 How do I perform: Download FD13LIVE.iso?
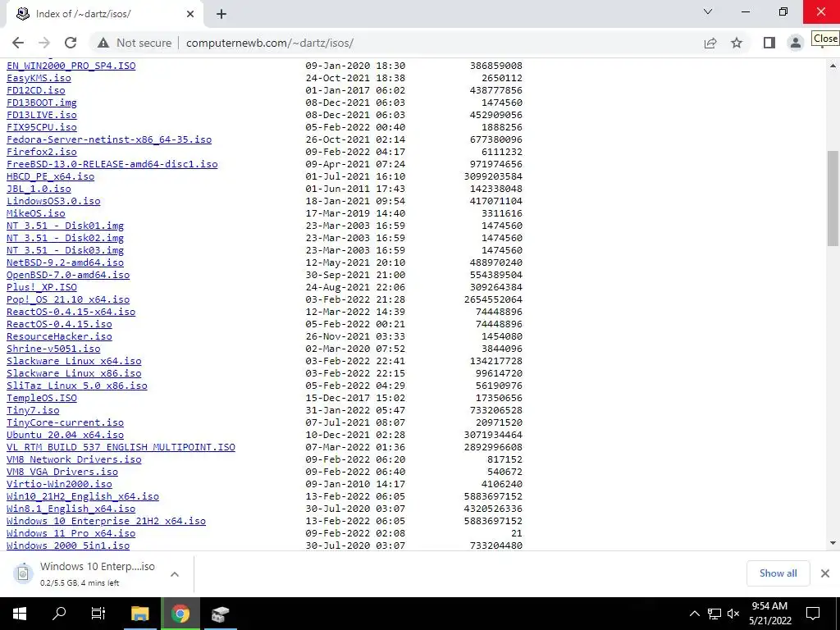pos(41,115)
